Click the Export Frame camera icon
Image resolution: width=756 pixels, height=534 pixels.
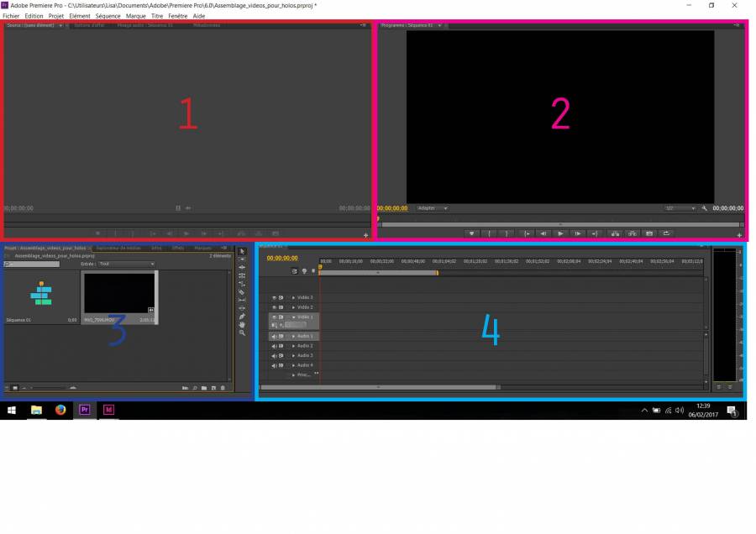click(x=648, y=233)
